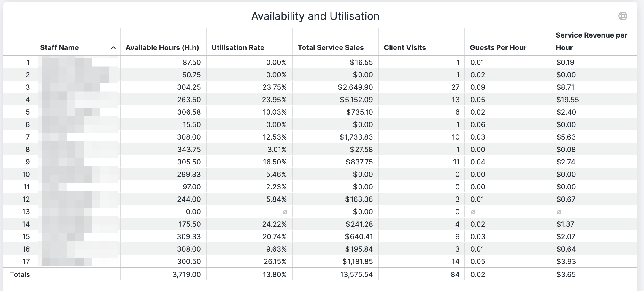
Task: Select the $5,152.09 service sales cell
Action: pyautogui.click(x=356, y=100)
